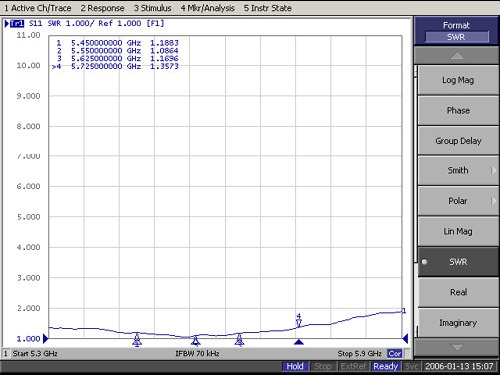
Task: Select the SWR format radio option
Action: coord(458,262)
